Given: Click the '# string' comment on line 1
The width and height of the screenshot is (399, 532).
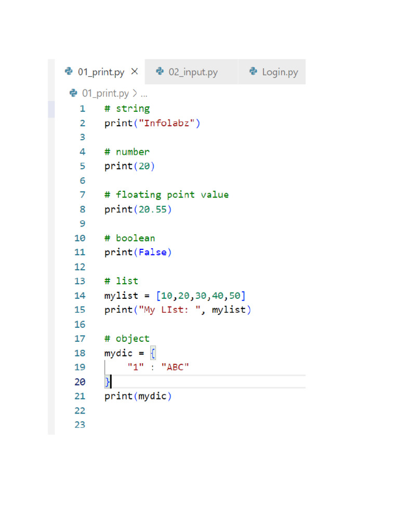Looking at the screenshot, I should [127, 109].
